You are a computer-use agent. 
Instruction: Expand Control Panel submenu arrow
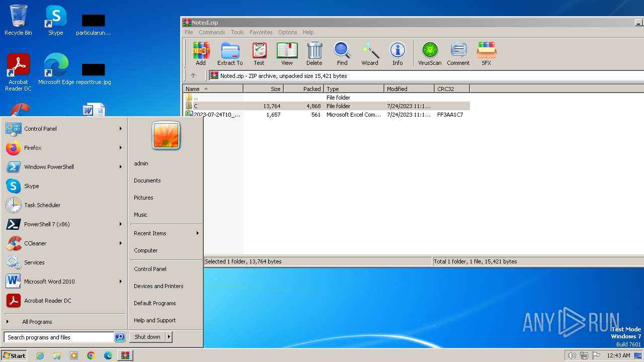coord(121,129)
